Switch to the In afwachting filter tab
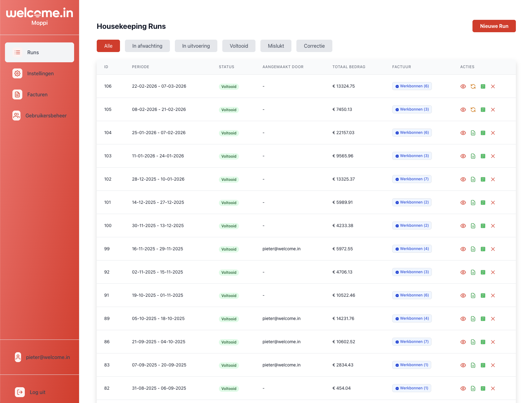The image size is (532, 403). click(x=147, y=46)
